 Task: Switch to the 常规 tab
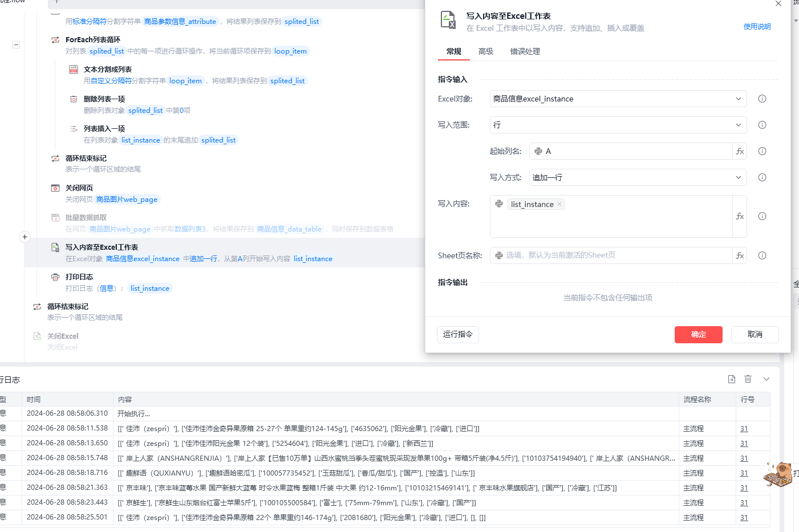[454, 51]
